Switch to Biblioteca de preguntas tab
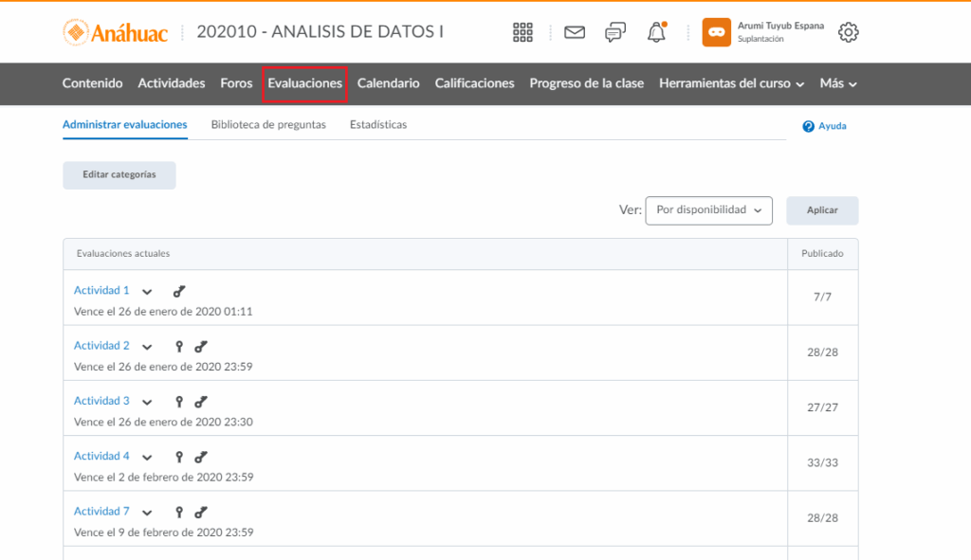Viewport: 971px width, 560px height. (x=268, y=124)
